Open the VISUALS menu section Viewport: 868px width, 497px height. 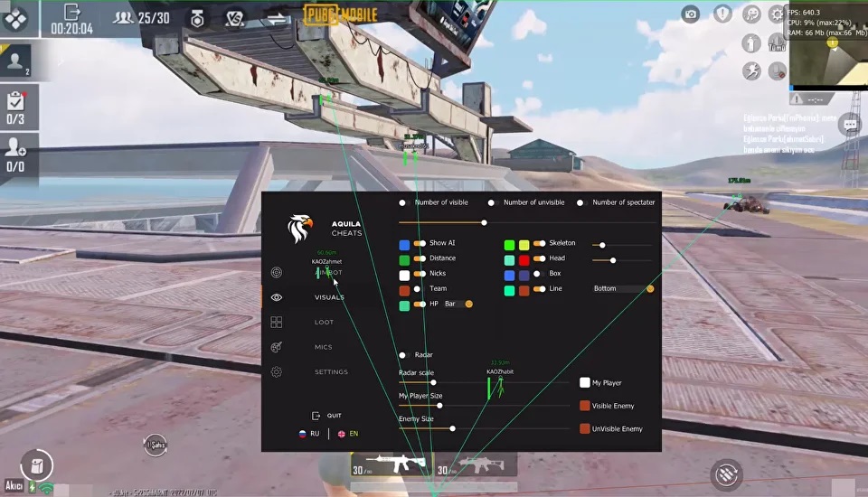click(329, 297)
